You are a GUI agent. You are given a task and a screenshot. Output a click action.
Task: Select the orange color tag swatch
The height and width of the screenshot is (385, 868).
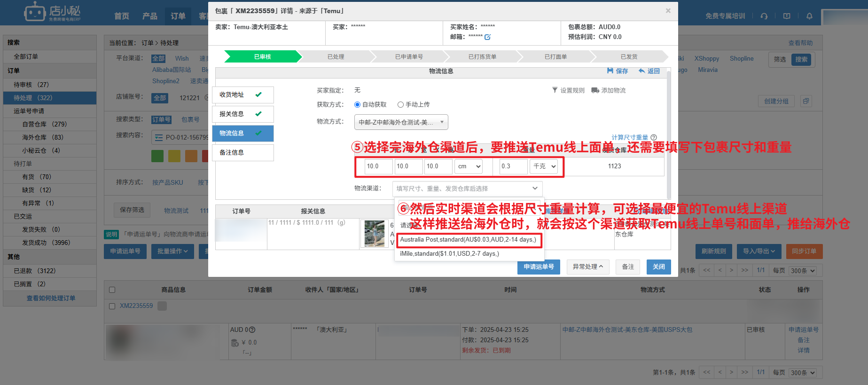point(191,156)
